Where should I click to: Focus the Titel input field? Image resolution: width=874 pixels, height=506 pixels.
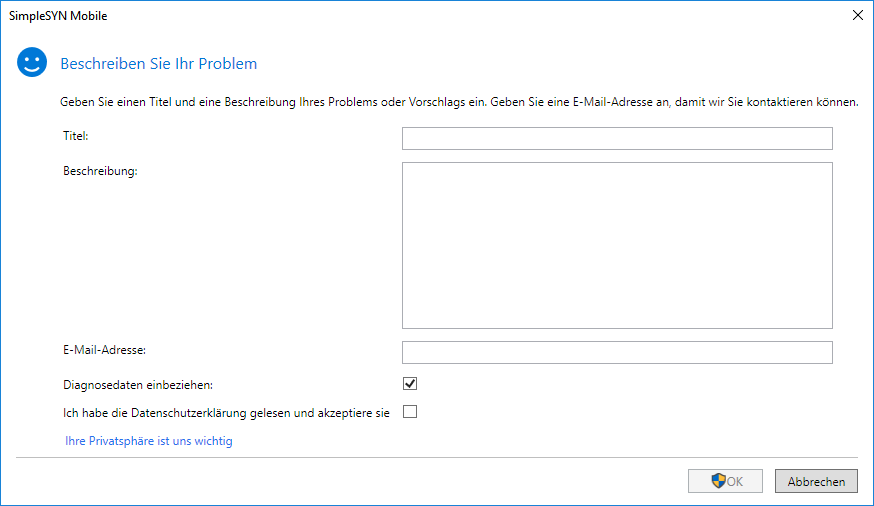[x=617, y=138]
